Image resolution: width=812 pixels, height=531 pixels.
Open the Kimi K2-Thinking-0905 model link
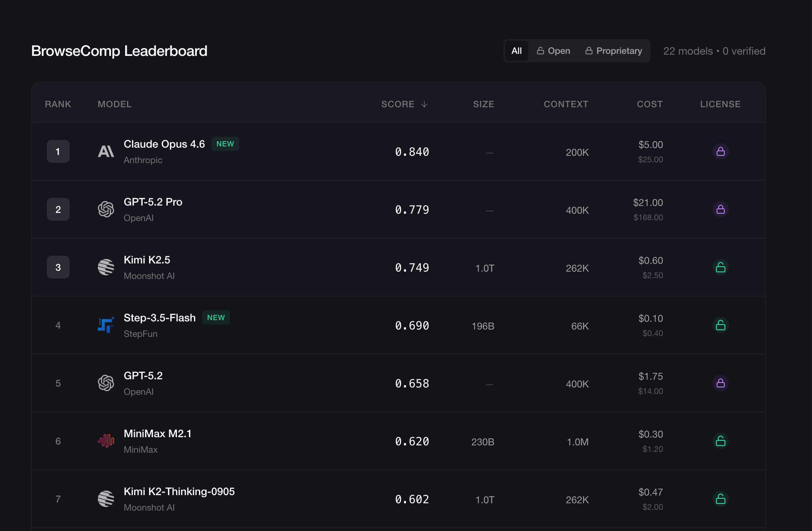[179, 492]
